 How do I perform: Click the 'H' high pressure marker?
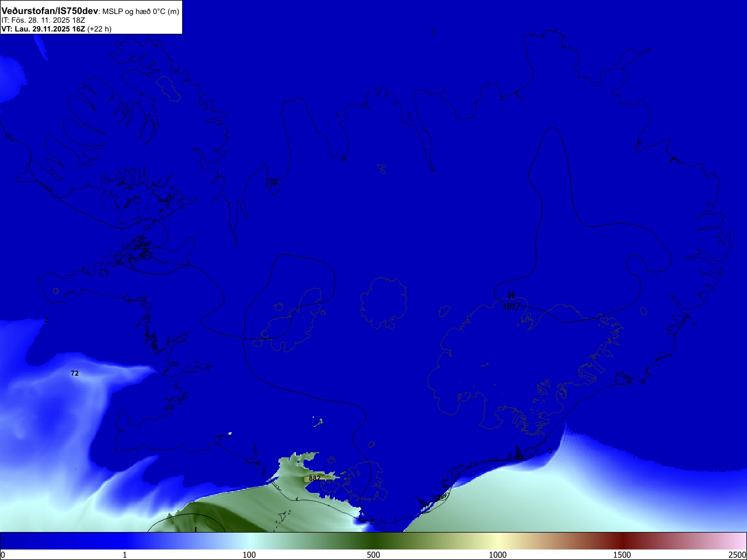coord(511,296)
